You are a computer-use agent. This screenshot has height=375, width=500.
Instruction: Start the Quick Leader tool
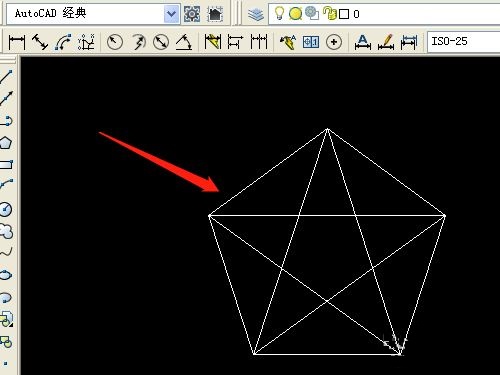point(288,42)
